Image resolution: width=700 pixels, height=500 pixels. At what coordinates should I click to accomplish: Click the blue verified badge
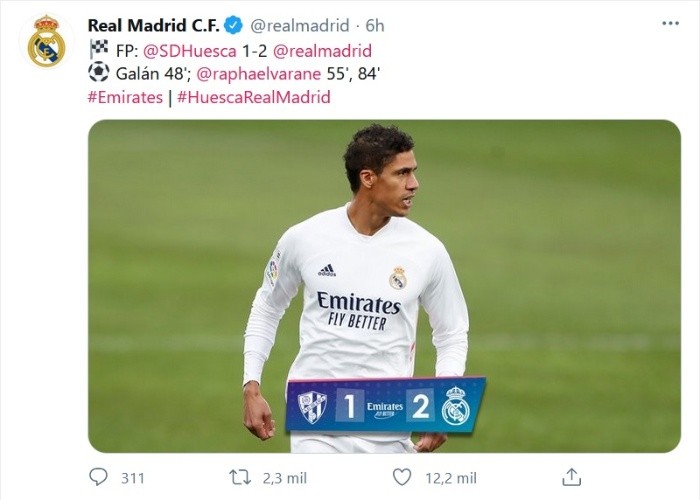click(233, 25)
